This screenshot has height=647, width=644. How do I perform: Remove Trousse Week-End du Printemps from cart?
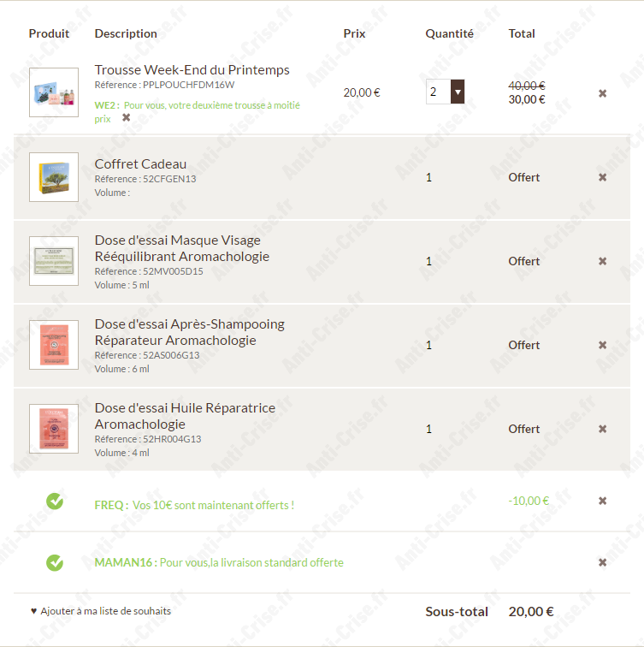point(602,93)
